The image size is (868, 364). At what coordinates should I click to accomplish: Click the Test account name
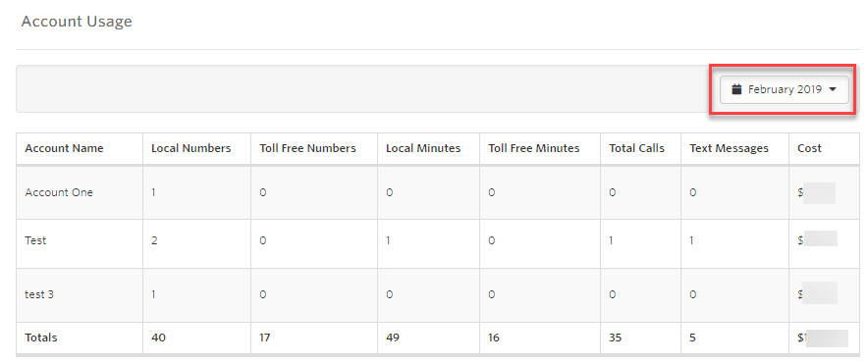click(x=35, y=240)
